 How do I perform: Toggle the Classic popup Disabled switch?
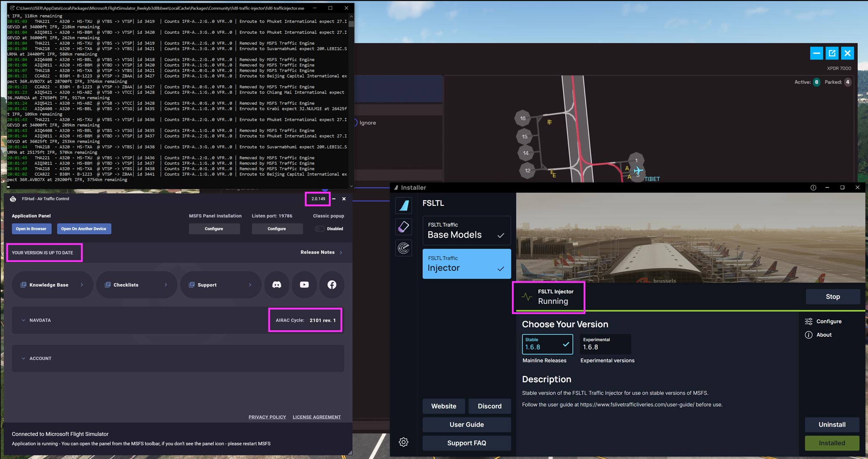(320, 229)
